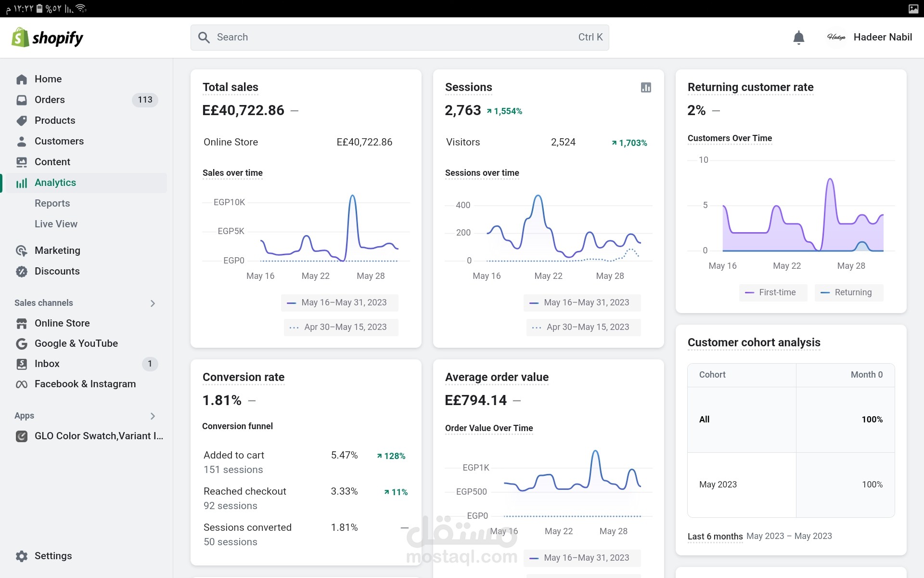The image size is (924, 578).
Task: Toggle Apr 30–May 15 legend in Total sales
Action: point(341,327)
